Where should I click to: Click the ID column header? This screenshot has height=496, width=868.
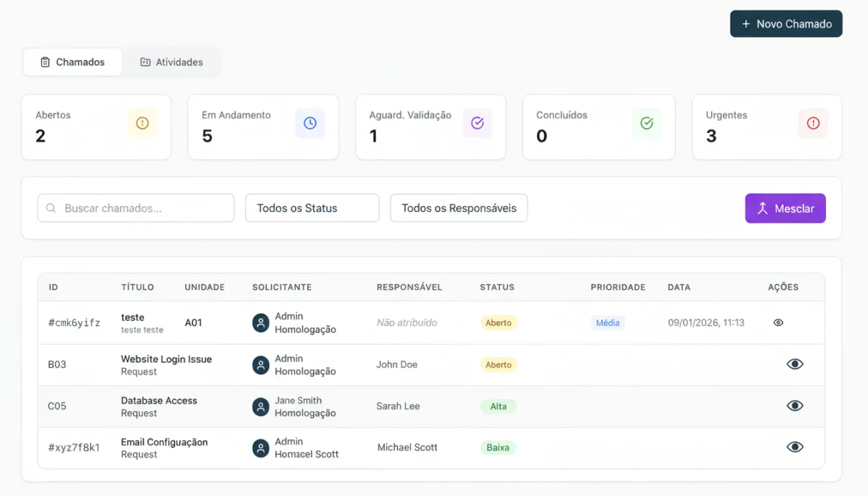pos(54,287)
